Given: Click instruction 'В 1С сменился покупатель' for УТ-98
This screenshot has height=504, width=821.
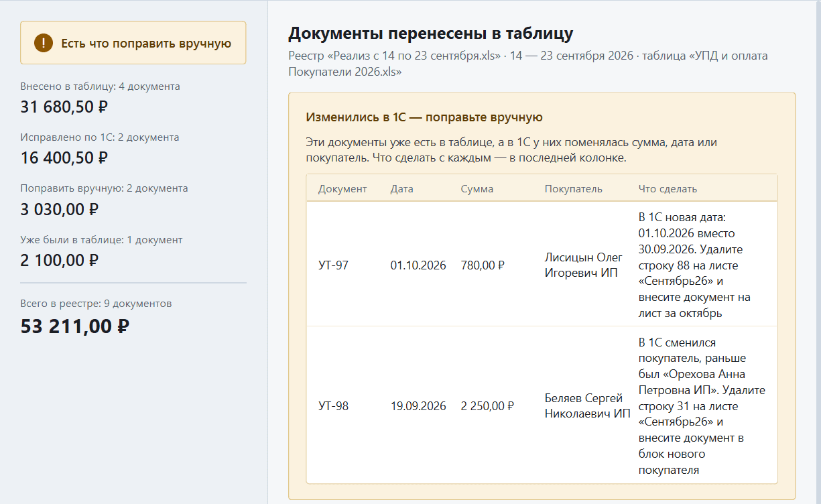Looking at the screenshot, I should tap(702, 406).
